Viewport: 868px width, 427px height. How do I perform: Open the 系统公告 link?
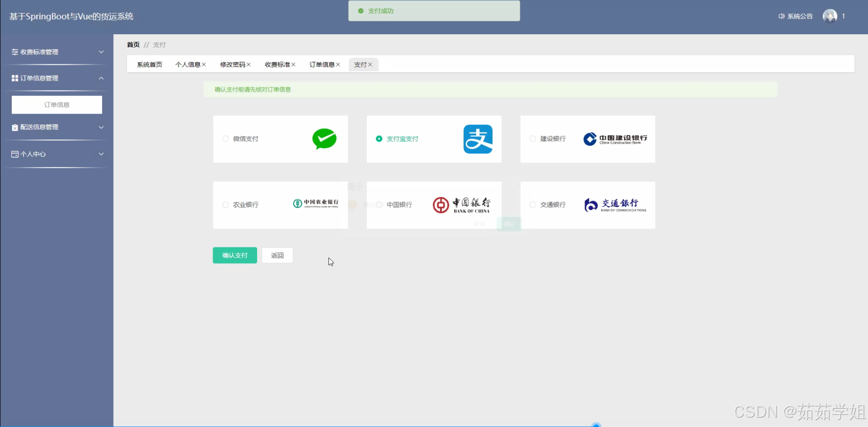800,16
